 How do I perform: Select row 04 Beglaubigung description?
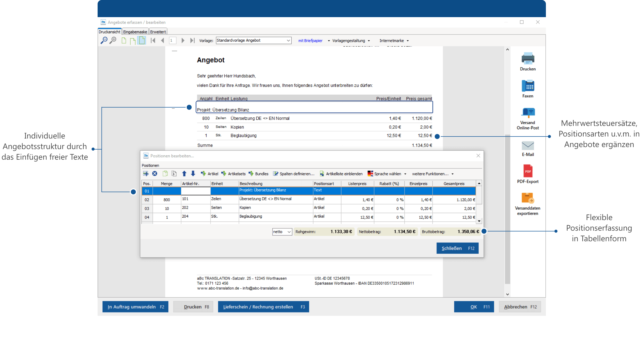(276, 217)
